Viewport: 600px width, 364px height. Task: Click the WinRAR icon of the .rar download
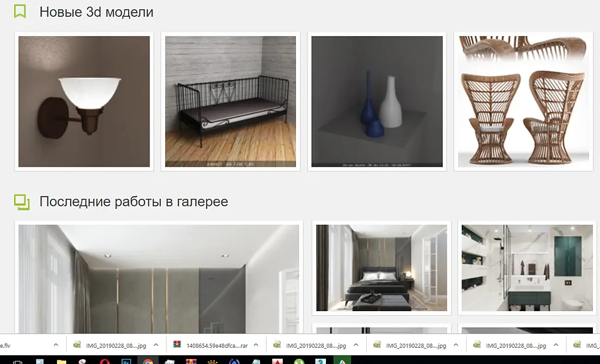click(177, 345)
